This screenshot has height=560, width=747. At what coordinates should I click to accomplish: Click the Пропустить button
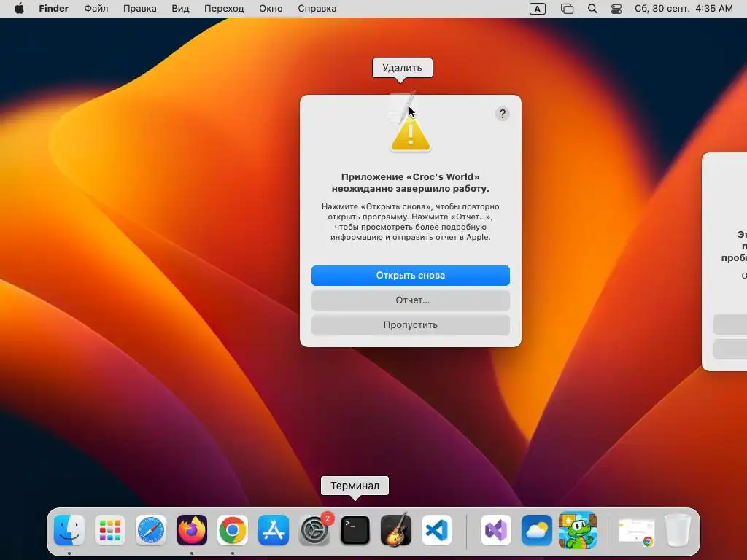[x=410, y=324]
